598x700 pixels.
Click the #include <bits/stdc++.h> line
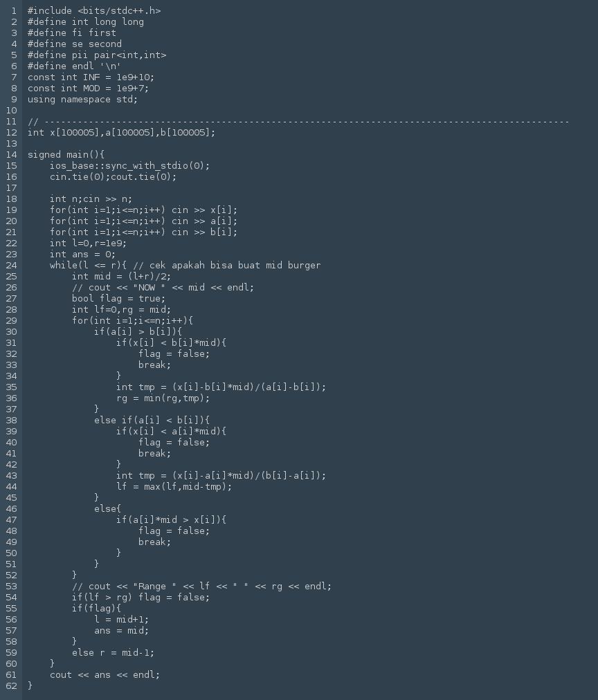[x=94, y=11]
